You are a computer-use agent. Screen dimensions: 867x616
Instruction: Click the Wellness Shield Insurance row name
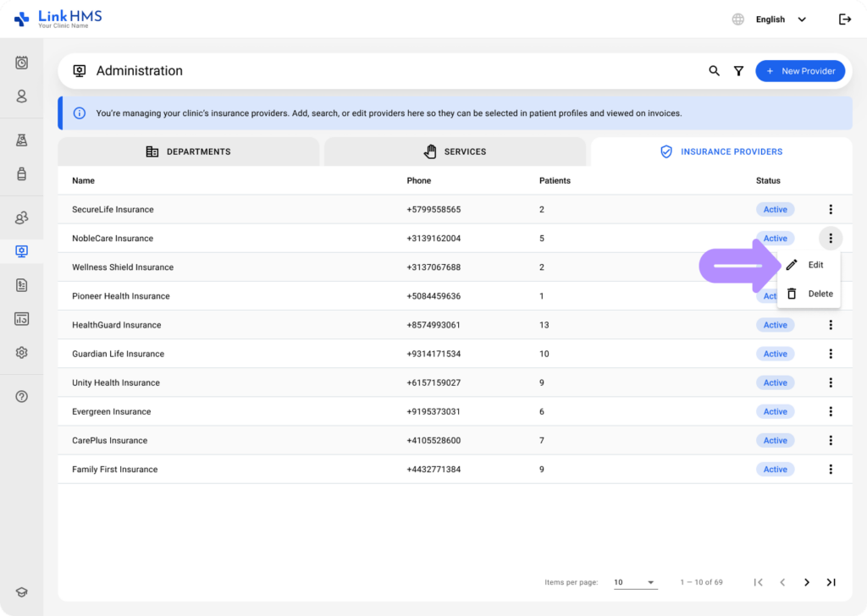[123, 267]
